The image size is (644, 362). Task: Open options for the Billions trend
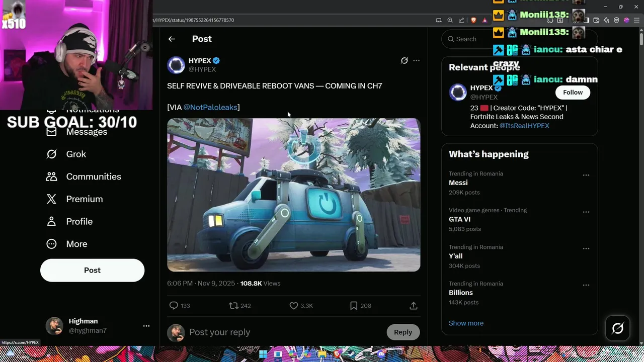(586, 285)
